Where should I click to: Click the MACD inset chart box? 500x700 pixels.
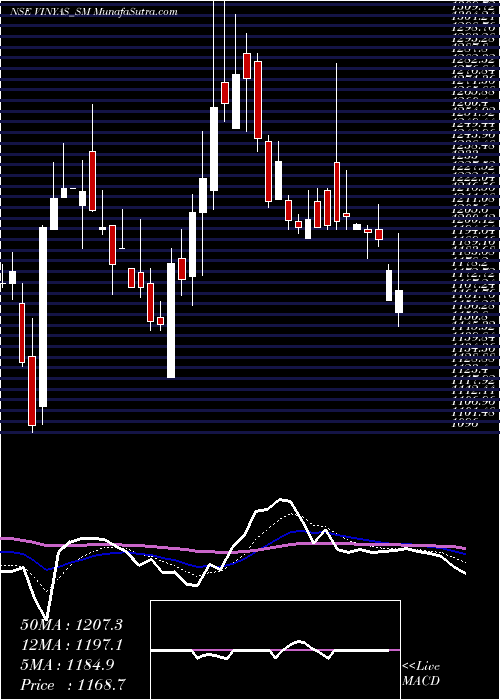tap(275, 650)
